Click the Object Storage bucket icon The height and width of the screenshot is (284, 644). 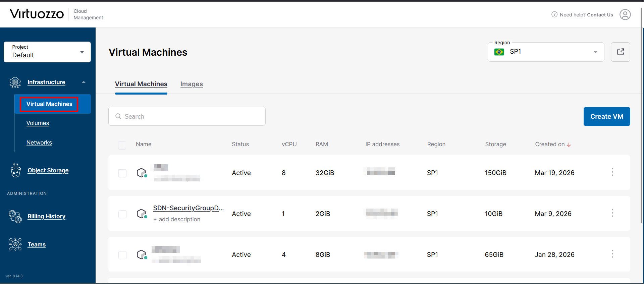coord(16,170)
